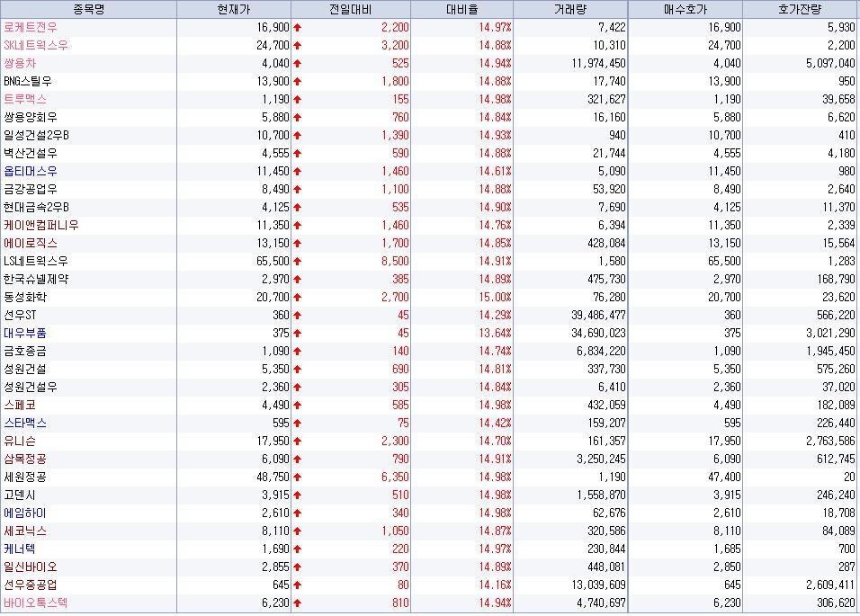Image resolution: width=860 pixels, height=616 pixels.
Task: Select the up arrow in the 대우부품 row
Action: coord(297,334)
